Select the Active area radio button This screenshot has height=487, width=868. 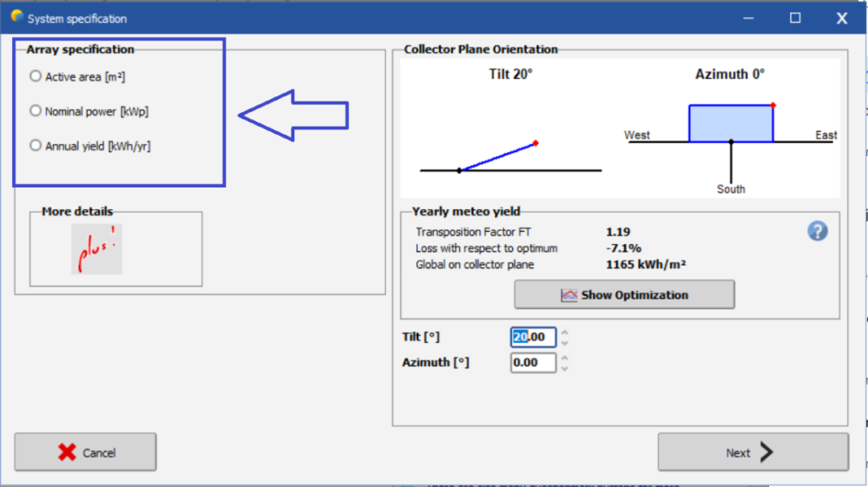(x=36, y=76)
